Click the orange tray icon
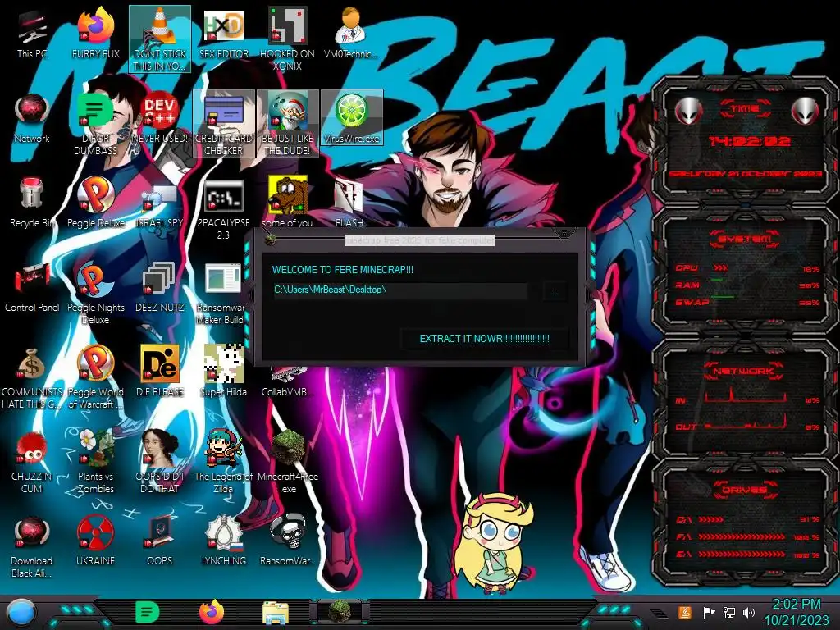840x630 pixels. tap(685, 612)
